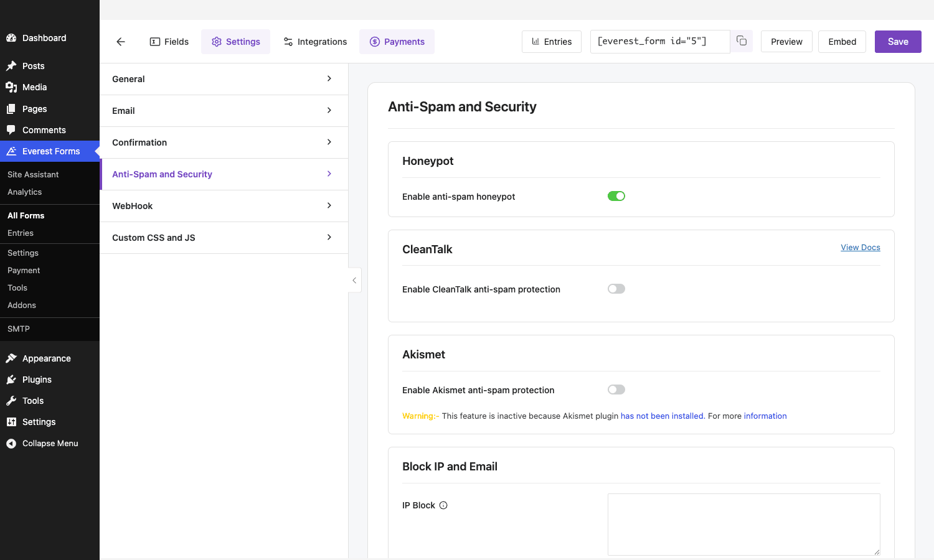Screen dimensions: 934x560
Task: Expand Custom CSS and JS chevron
Action: click(329, 237)
